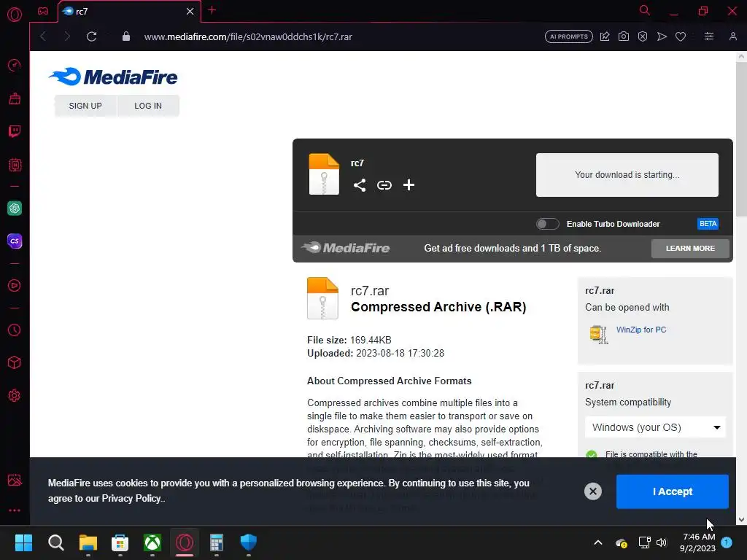Enable Turbo Downloader toggle

click(547, 224)
